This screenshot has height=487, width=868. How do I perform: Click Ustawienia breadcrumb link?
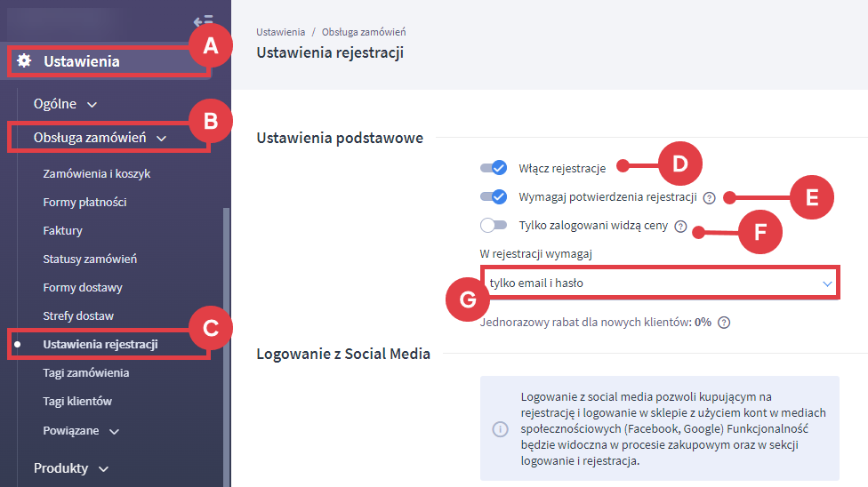(280, 32)
